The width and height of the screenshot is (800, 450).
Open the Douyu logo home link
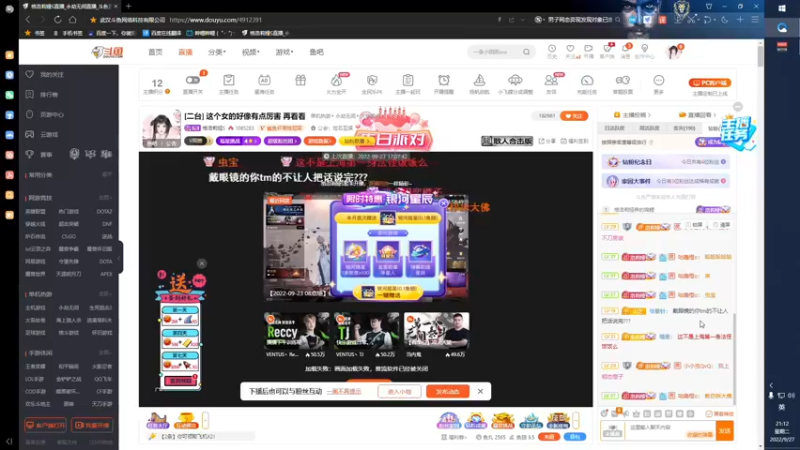tap(107, 52)
